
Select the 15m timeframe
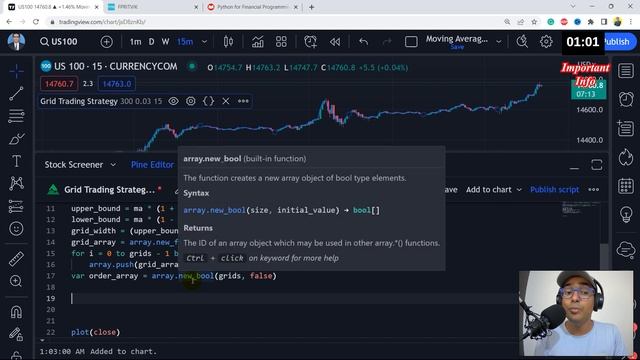185,42
